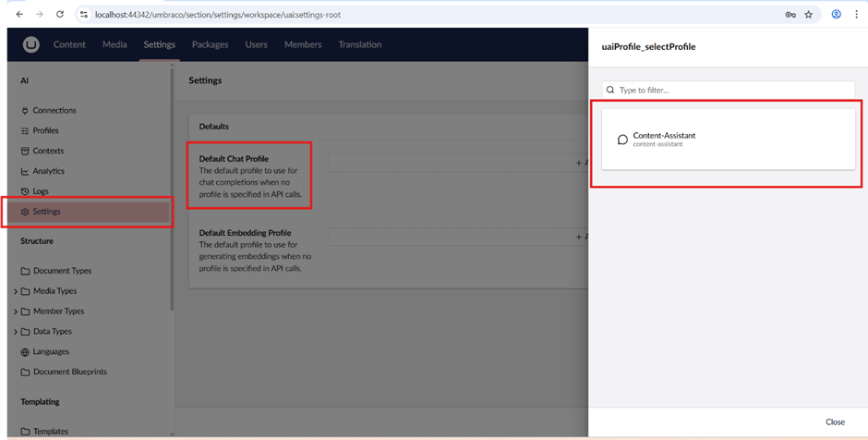The width and height of the screenshot is (868, 440).
Task: Click the uaiProfile_selectProfile panel title
Action: click(648, 46)
